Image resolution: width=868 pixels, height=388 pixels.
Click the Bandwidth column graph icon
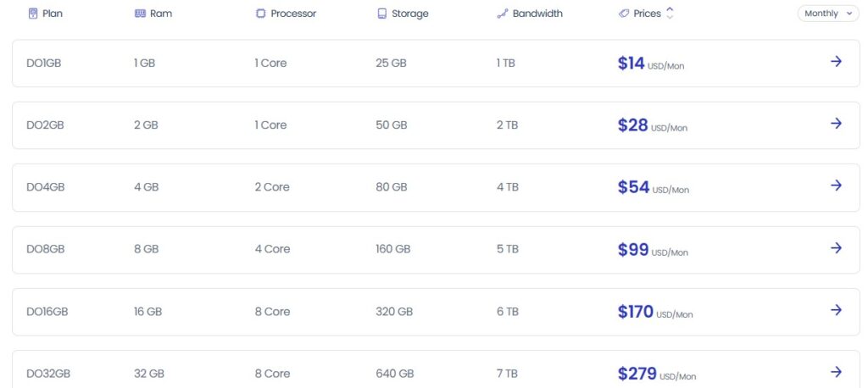[502, 14]
